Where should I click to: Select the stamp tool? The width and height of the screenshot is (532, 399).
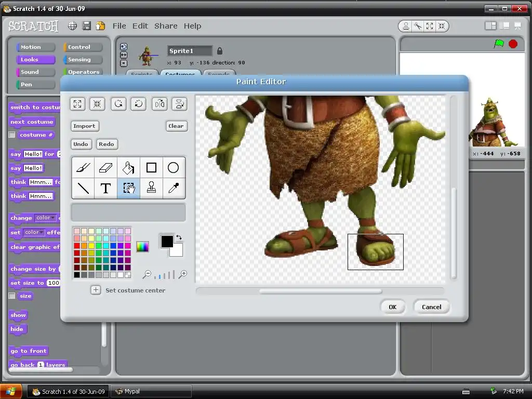(x=151, y=188)
